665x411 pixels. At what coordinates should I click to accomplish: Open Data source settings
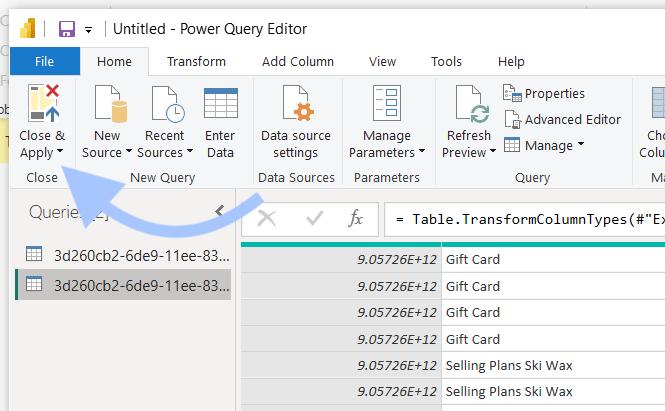296,123
